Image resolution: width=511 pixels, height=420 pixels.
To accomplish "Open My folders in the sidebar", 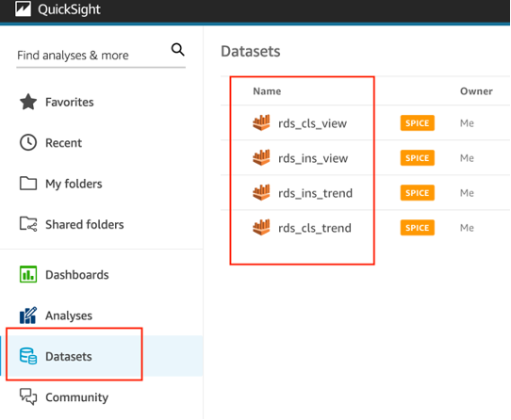I will click(74, 184).
